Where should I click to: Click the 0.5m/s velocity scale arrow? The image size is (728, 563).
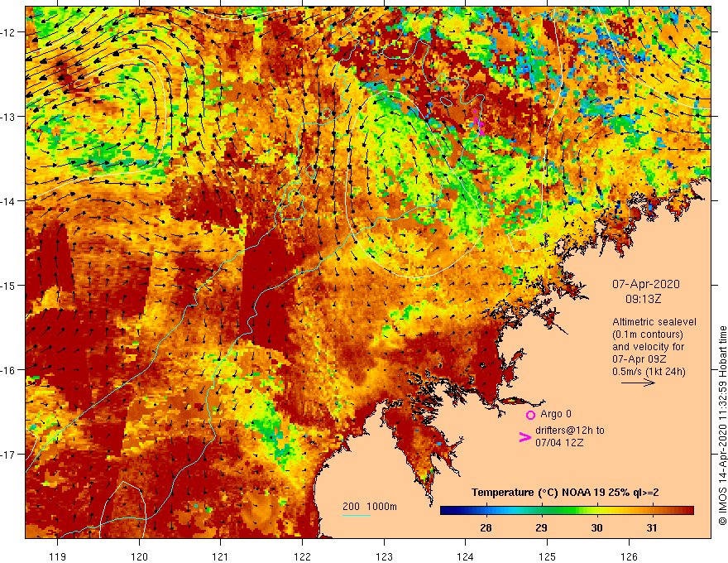click(638, 383)
